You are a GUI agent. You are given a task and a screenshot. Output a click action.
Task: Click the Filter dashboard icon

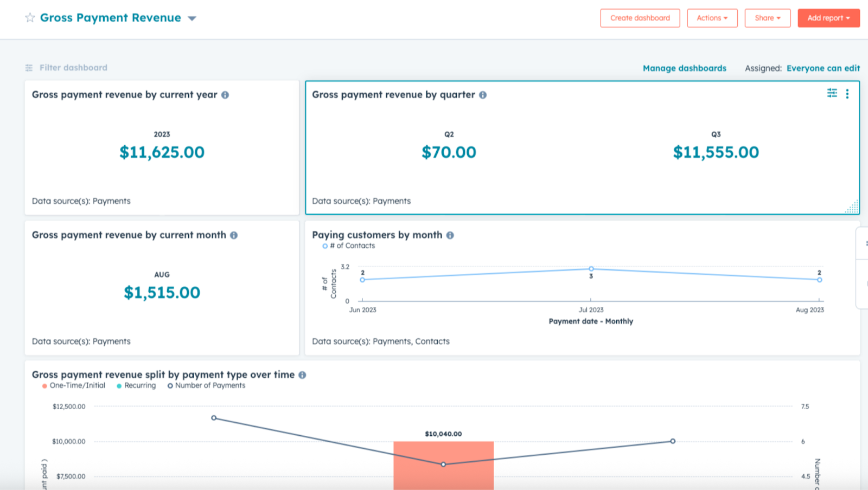(x=28, y=67)
